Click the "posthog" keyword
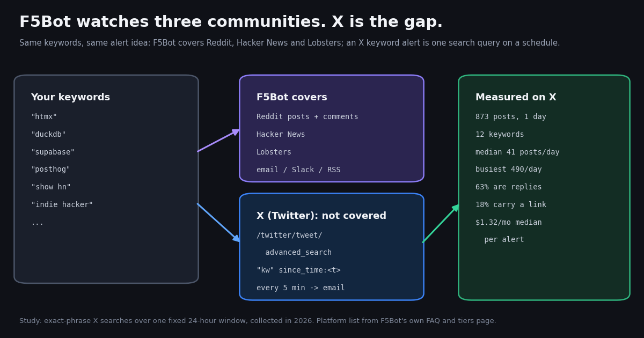 point(50,170)
